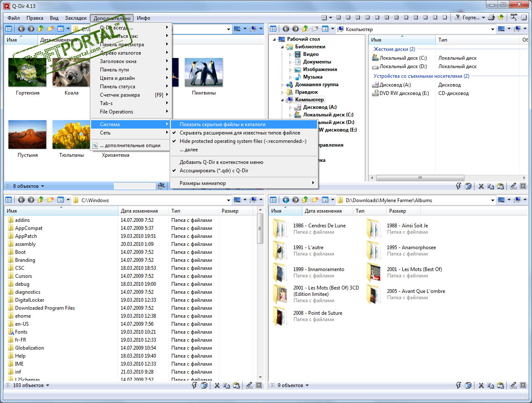The width and height of the screenshot is (532, 403).
Task: Open the Файл menu
Action: pyautogui.click(x=13, y=18)
